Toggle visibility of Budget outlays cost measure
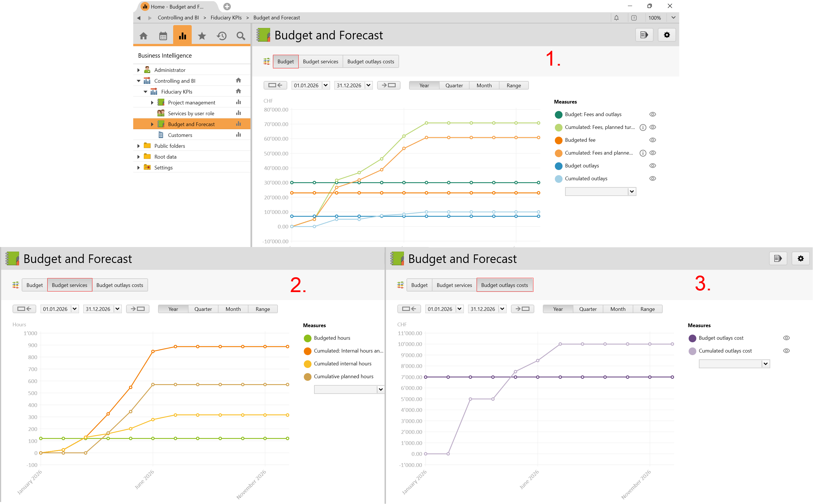This screenshot has height=504, width=813. tap(786, 338)
